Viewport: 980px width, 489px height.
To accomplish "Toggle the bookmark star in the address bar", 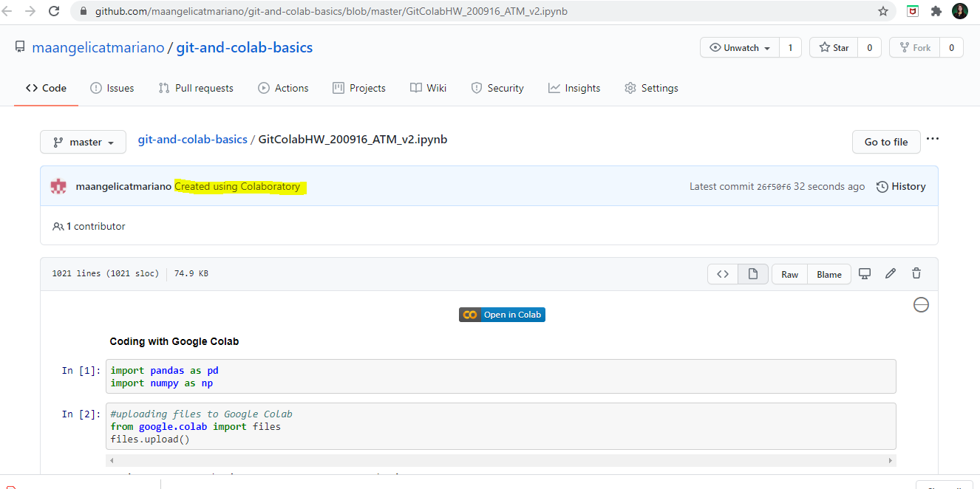I will pyautogui.click(x=883, y=11).
